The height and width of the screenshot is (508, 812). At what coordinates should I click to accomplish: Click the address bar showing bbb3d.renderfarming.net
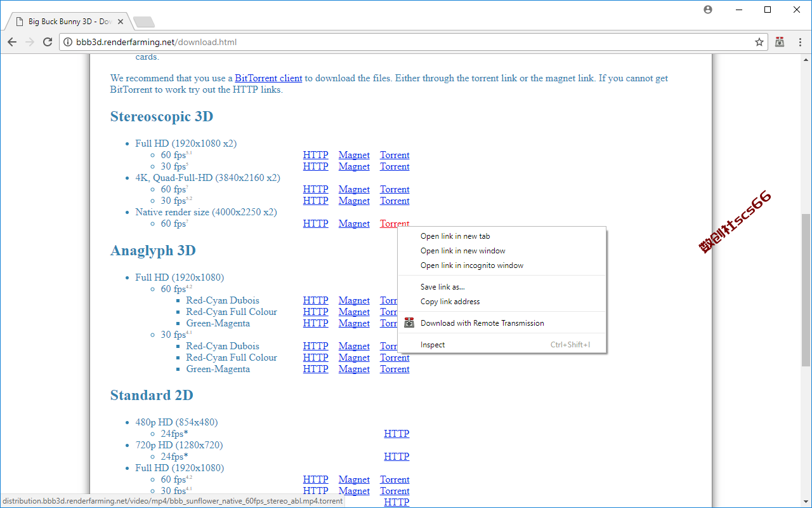click(414, 42)
